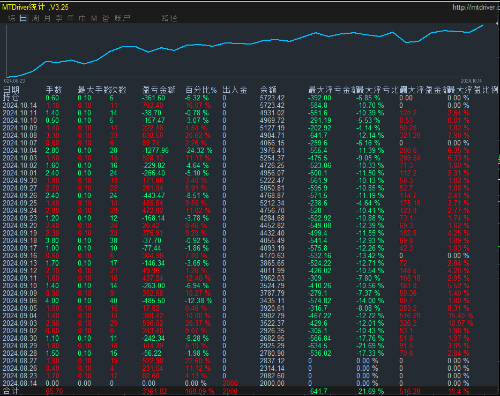
Task: Select the 月 (monthly) tab
Action: [47, 18]
